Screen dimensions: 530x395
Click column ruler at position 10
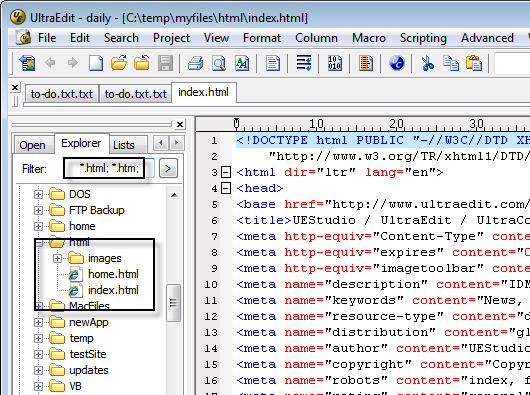point(316,124)
